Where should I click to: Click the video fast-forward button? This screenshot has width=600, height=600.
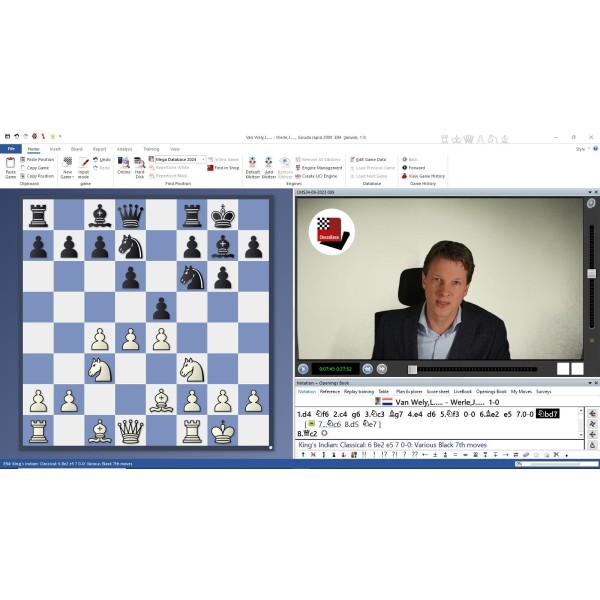click(382, 369)
